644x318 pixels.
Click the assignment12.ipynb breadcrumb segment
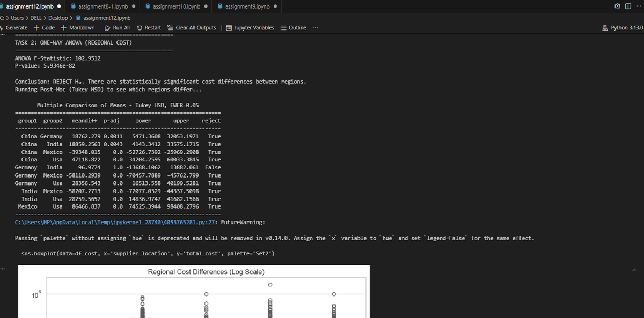pyautogui.click(x=103, y=18)
